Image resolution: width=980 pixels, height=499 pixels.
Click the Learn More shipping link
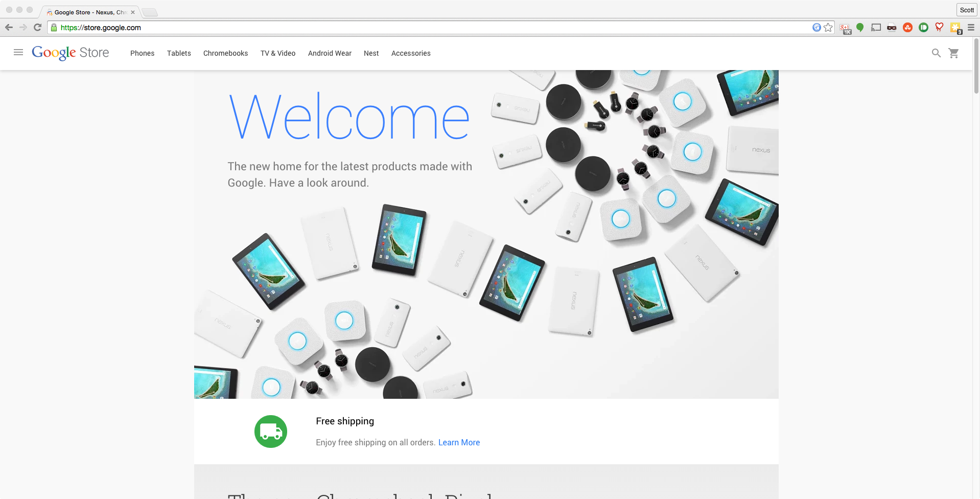[x=459, y=442]
